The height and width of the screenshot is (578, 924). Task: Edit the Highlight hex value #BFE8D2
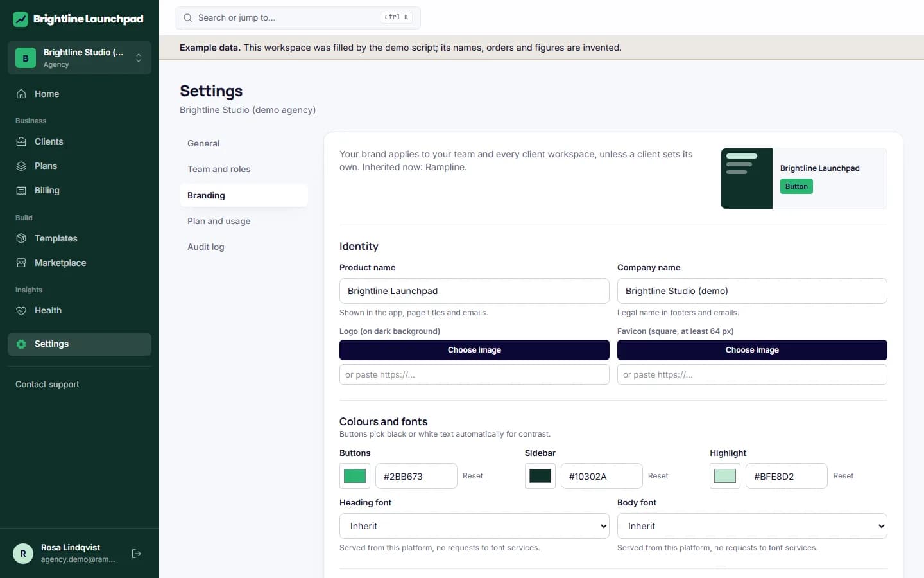pyautogui.click(x=787, y=476)
